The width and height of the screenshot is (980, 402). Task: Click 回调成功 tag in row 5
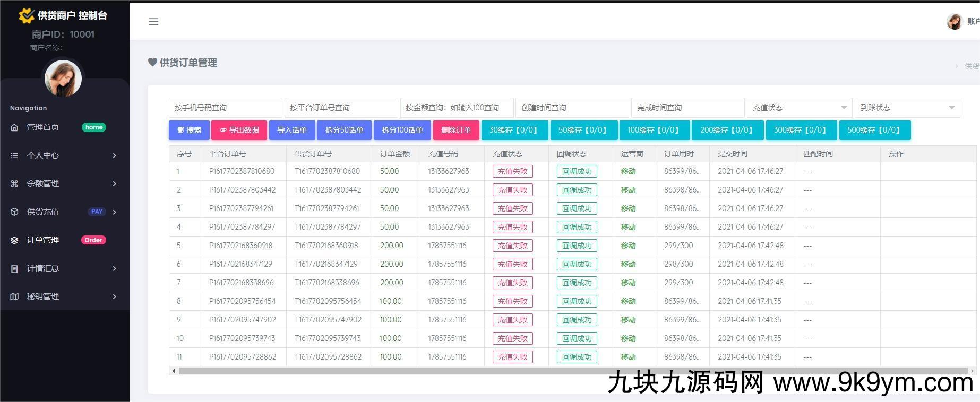(577, 246)
